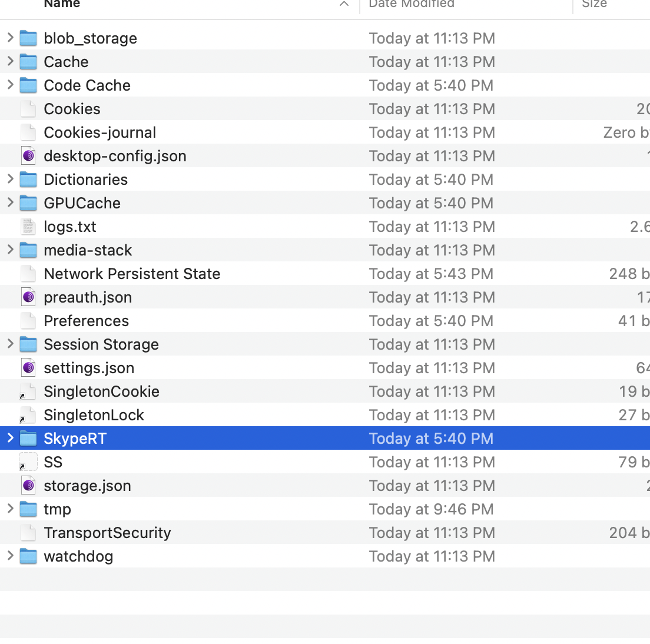Expand the Session Storage folder chevron
Image resolution: width=650 pixels, height=644 pixels.
point(11,344)
